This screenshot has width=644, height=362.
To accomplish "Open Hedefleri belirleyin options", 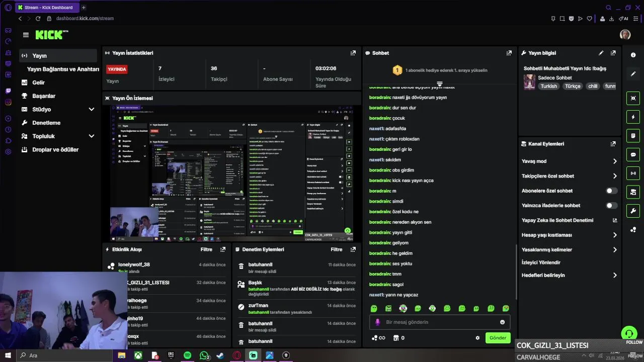I will (569, 276).
